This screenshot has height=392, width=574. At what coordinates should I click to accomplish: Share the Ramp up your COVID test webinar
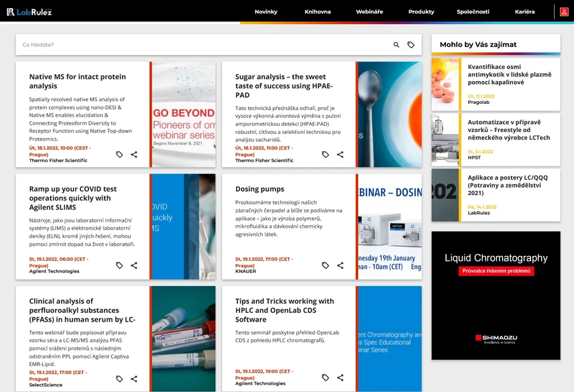click(134, 265)
